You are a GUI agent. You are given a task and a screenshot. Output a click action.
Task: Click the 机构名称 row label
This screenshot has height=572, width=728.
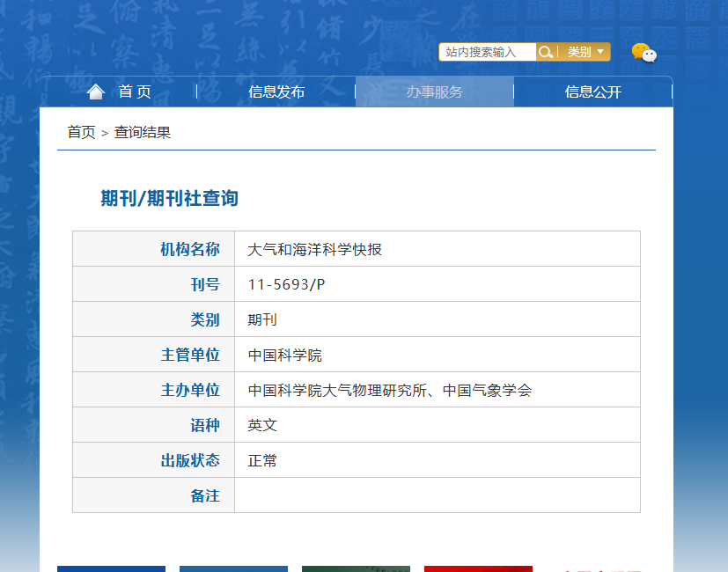click(x=190, y=249)
